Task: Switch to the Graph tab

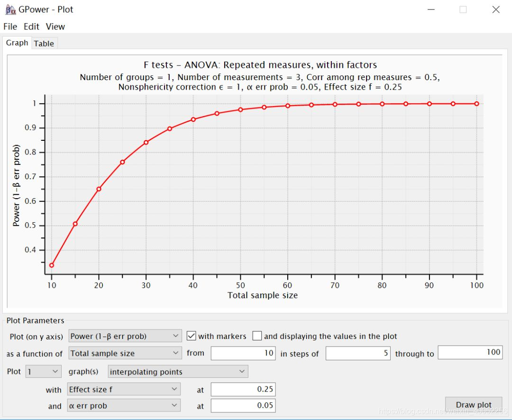Action: (17, 43)
